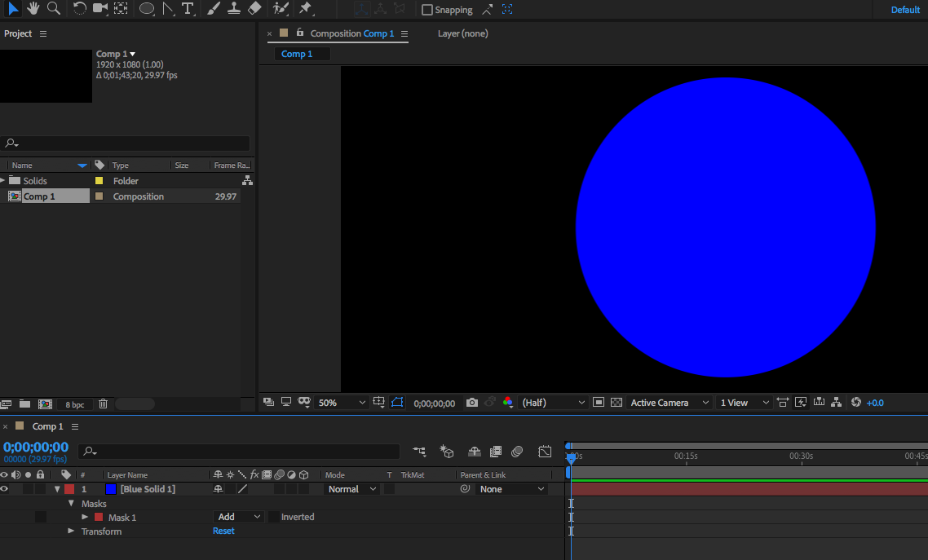
Task: Switch to the Default workspace
Action: tap(905, 10)
